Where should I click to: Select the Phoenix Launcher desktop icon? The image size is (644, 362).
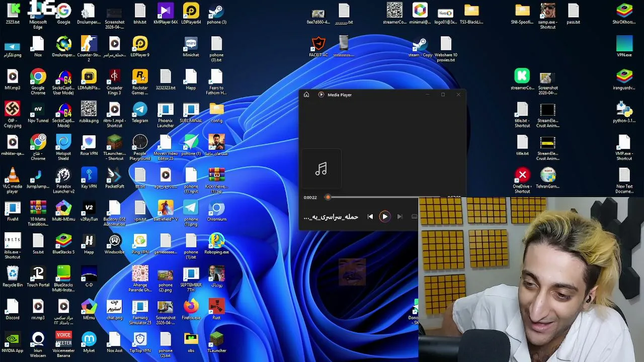tap(166, 115)
